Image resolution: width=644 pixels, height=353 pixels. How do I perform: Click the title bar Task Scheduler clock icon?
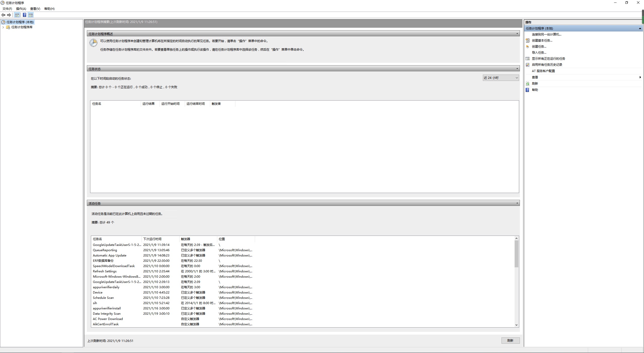point(3,3)
